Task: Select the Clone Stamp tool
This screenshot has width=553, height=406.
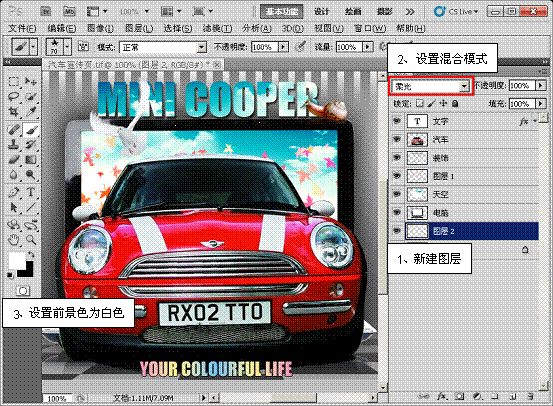Action: coord(13,144)
